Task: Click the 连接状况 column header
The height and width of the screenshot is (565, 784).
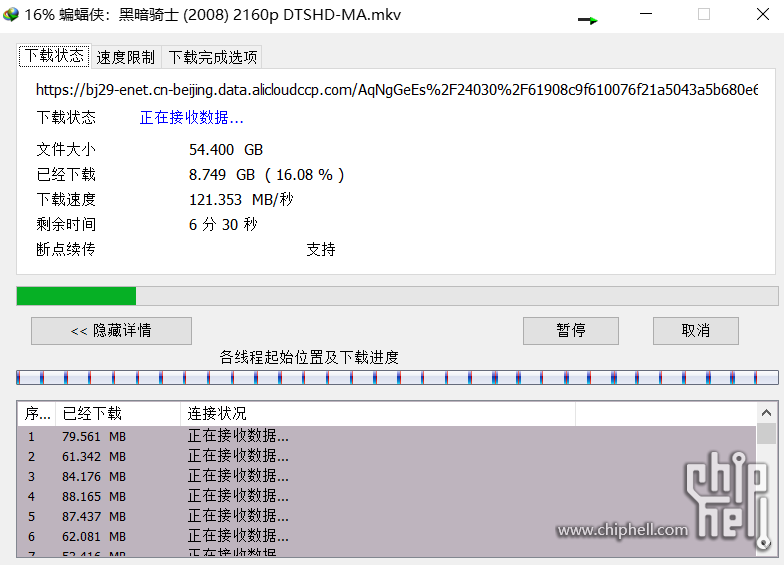Action: (378, 414)
